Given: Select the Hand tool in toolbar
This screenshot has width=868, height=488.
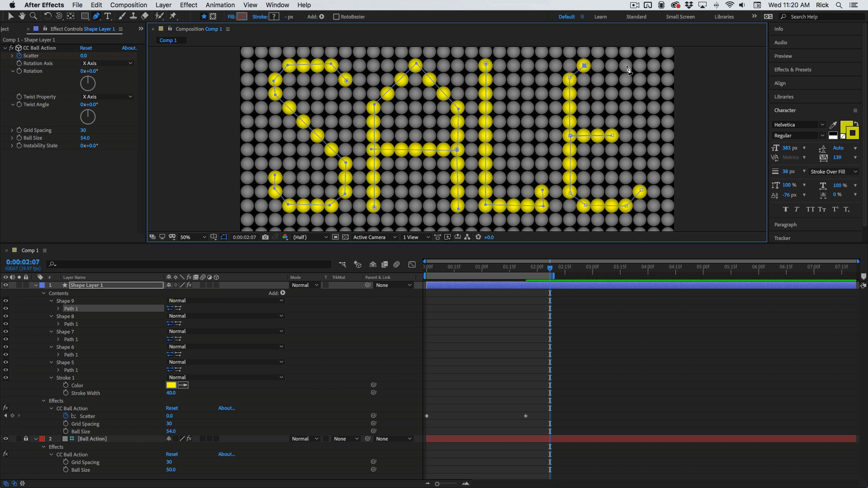Looking at the screenshot, I should (x=22, y=16).
